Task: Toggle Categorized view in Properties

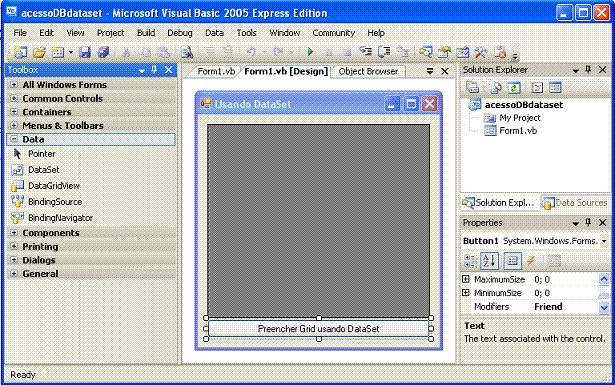Action: [x=470, y=261]
